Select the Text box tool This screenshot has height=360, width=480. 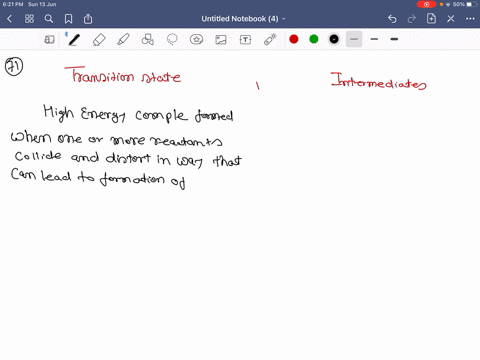[x=245, y=40]
